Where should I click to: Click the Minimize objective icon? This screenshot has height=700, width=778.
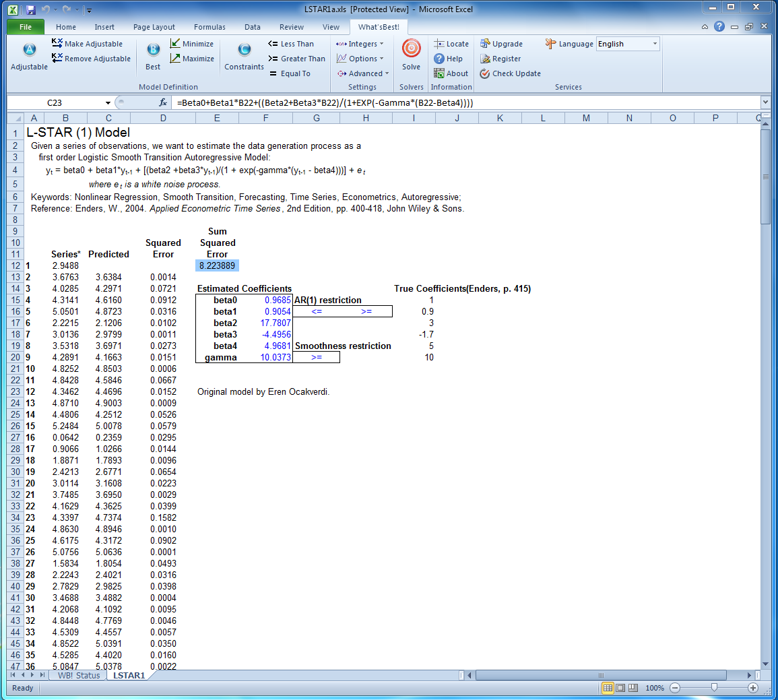coord(176,44)
